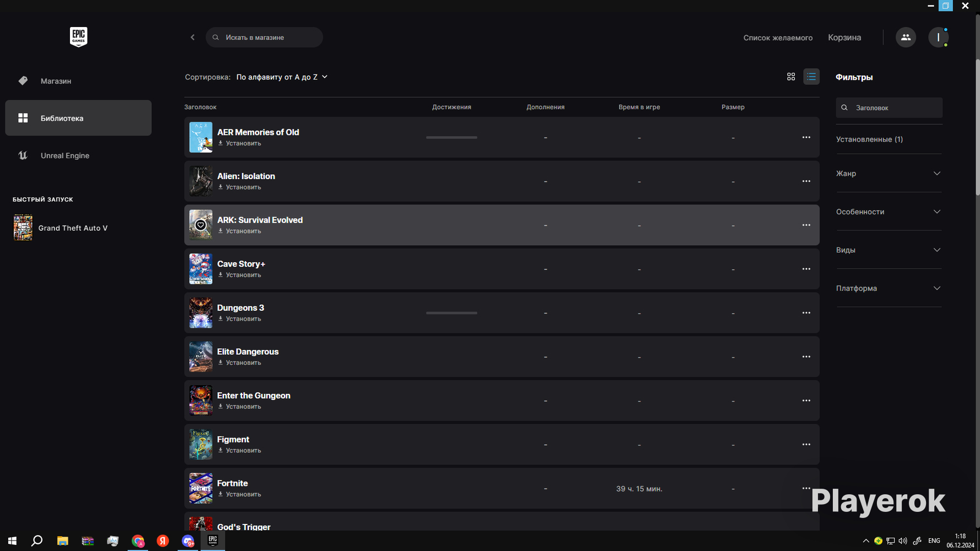Open Alien: Isolation cover thumbnail
This screenshot has width=980, height=551.
click(x=201, y=181)
